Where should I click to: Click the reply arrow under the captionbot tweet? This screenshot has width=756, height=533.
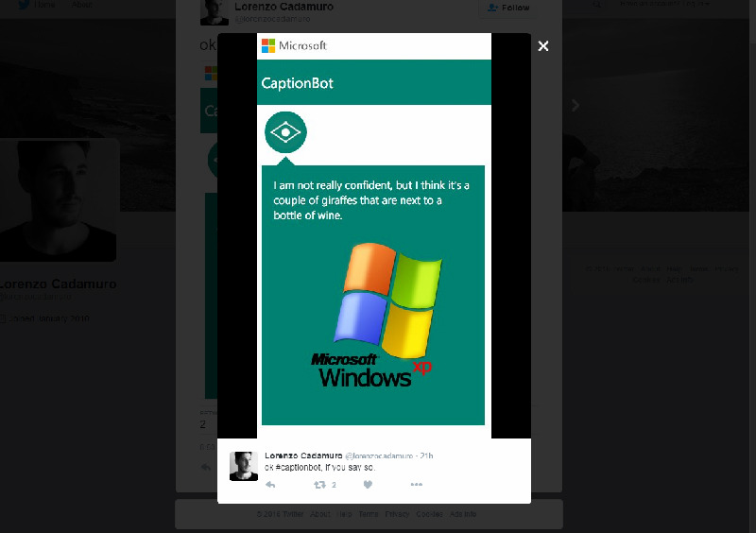coord(270,485)
